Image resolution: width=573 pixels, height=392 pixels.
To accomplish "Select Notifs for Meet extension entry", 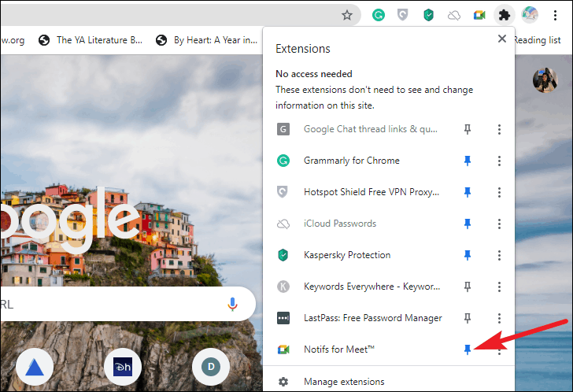I will click(339, 349).
